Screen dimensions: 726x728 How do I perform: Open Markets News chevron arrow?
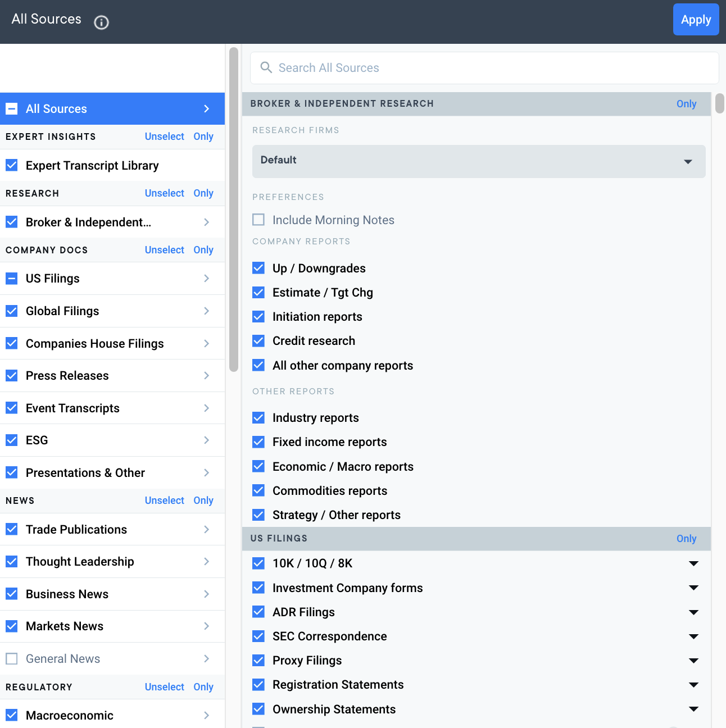[x=207, y=626]
